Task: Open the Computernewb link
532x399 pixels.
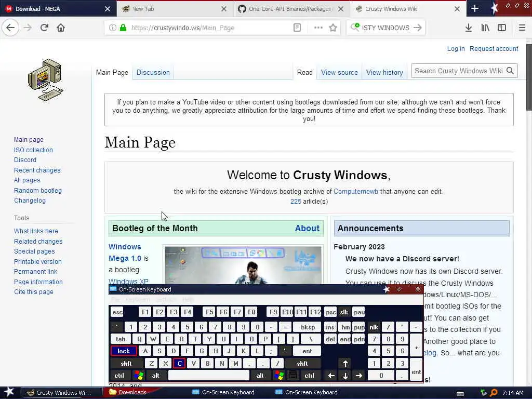Action: coord(355,191)
